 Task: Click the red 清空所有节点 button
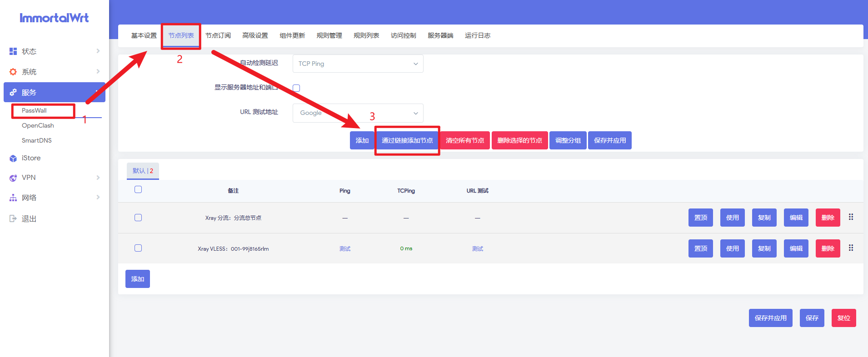[465, 140]
